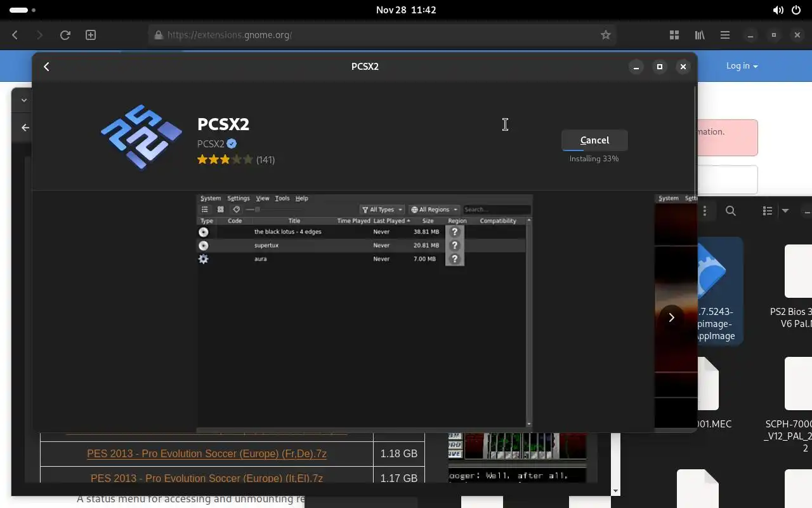Reload the extensions.gnome.org page
The width and height of the screenshot is (812, 508).
coord(65,36)
